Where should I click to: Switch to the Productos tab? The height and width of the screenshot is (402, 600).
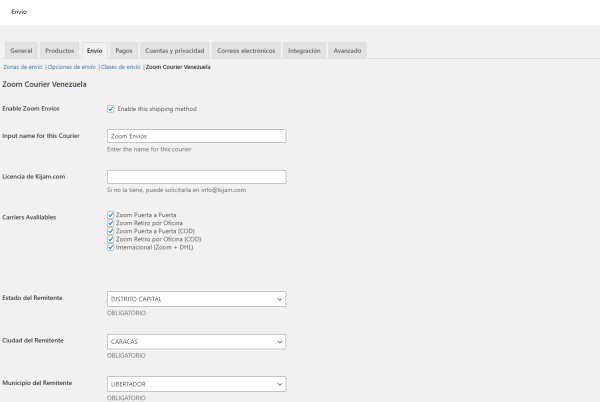click(59, 50)
